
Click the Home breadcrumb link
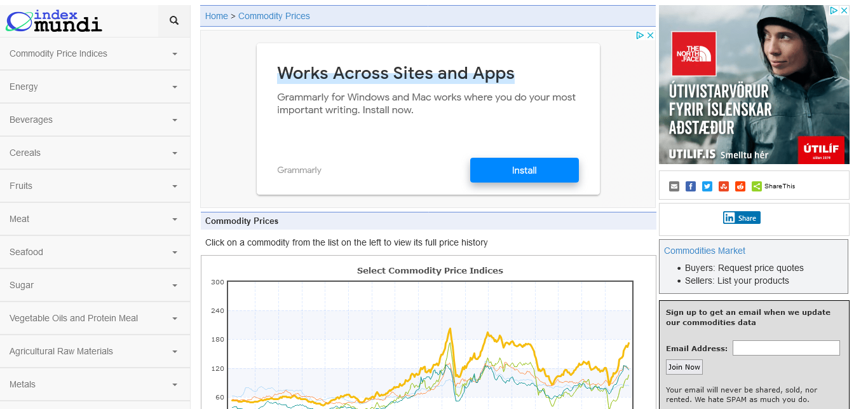point(216,16)
